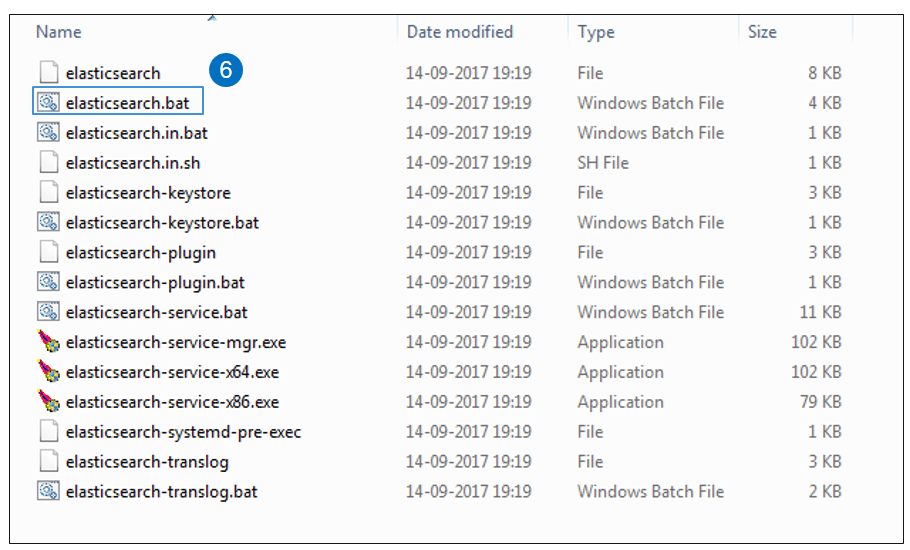Select the elasticsearch-translog file with no extension
The width and height of the screenshot is (910, 550).
coord(147,462)
